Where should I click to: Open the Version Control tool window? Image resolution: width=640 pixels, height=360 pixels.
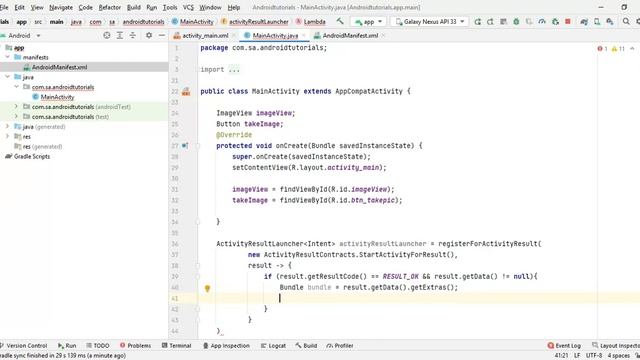pyautogui.click(x=24, y=346)
